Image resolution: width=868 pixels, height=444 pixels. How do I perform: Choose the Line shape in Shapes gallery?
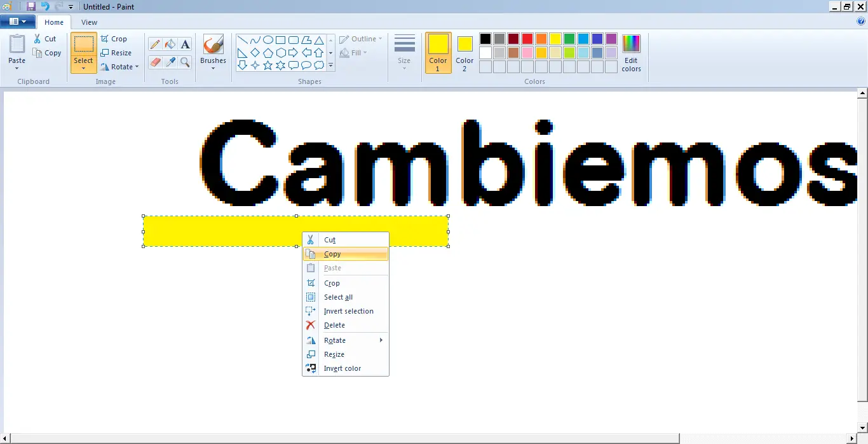pyautogui.click(x=242, y=40)
